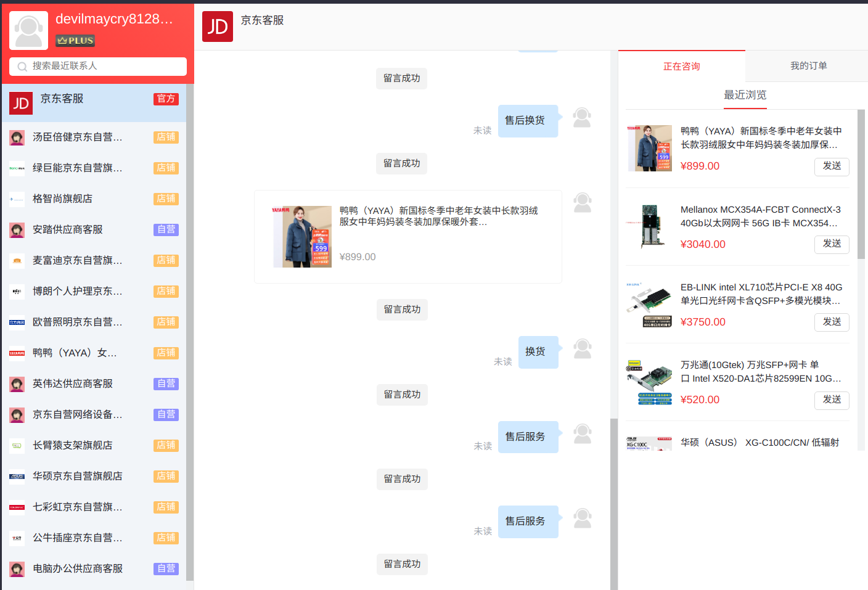This screenshot has height=590, width=868.
Task: Send the 万兆通 X520-DA1 ¥520.00 item
Action: pos(832,400)
